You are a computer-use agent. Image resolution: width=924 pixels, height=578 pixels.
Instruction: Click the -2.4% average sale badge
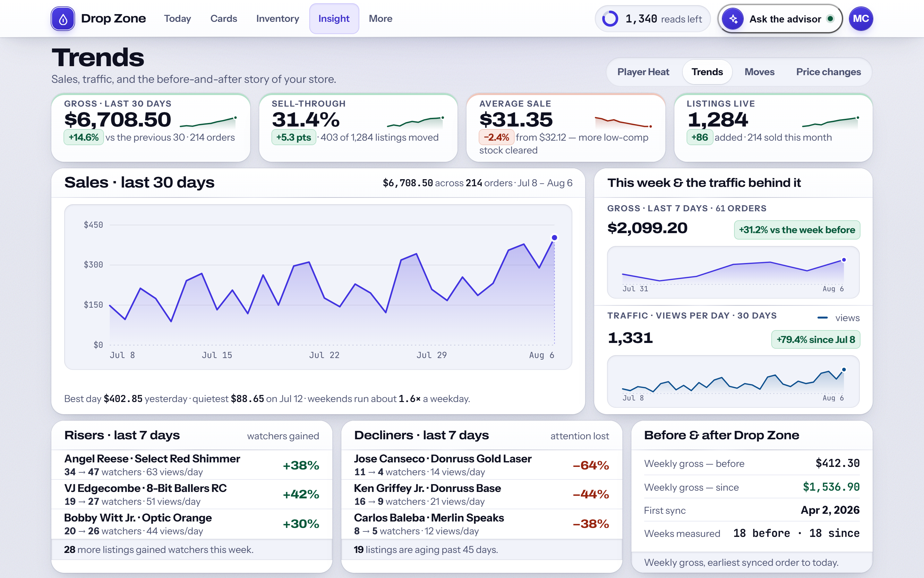coord(496,137)
